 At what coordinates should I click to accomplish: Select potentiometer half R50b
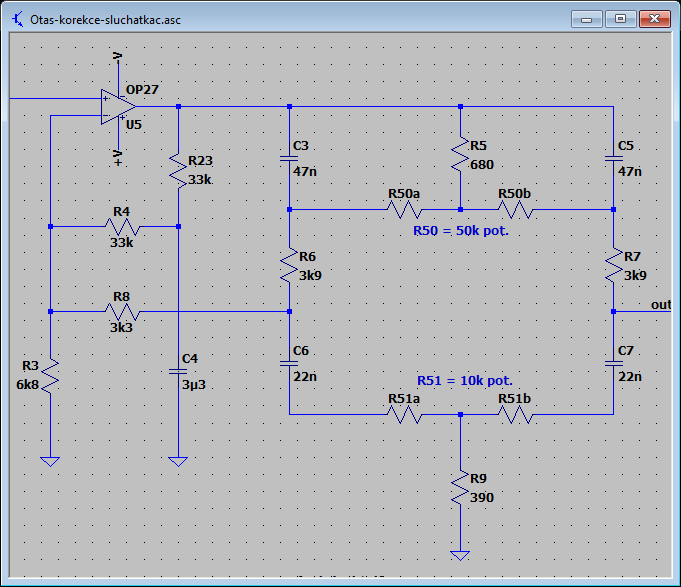pyautogui.click(x=515, y=210)
